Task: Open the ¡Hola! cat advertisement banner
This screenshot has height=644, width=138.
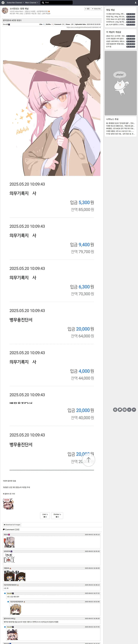Action: 121,83
